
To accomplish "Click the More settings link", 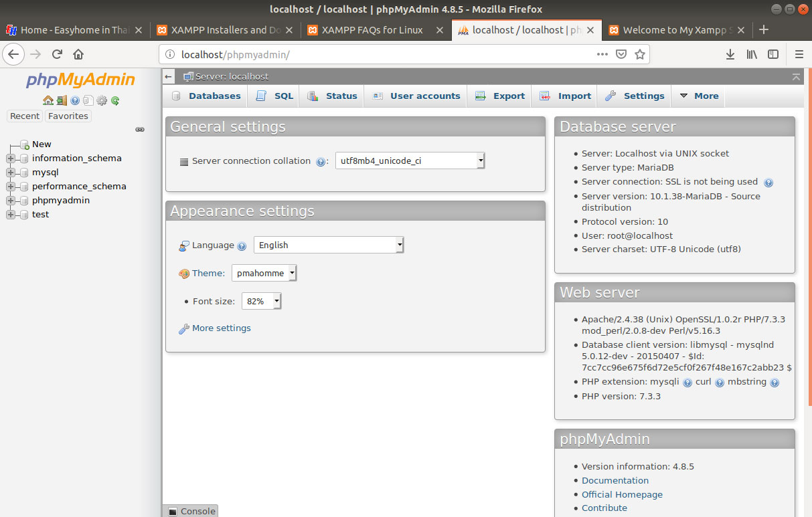I will click(x=220, y=328).
